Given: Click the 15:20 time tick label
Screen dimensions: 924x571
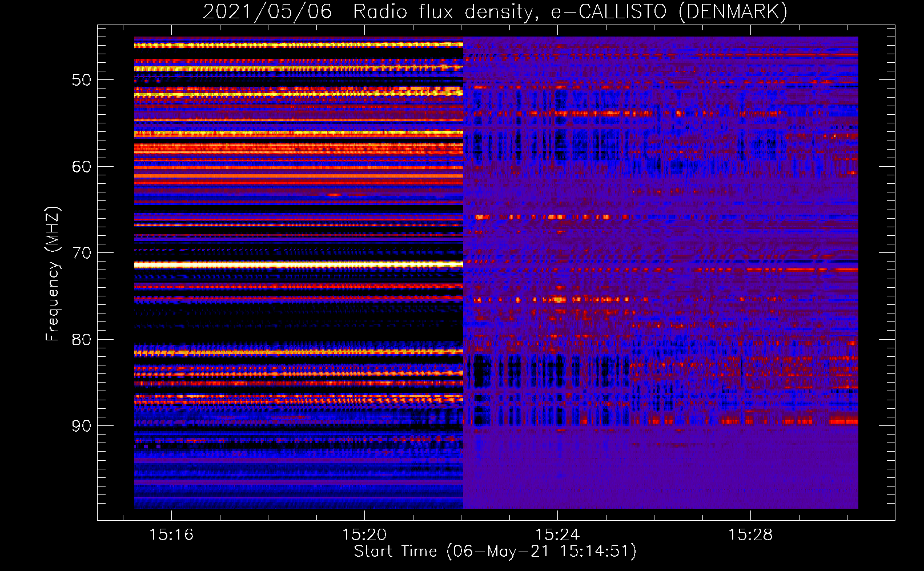Looking at the screenshot, I should click(364, 535).
